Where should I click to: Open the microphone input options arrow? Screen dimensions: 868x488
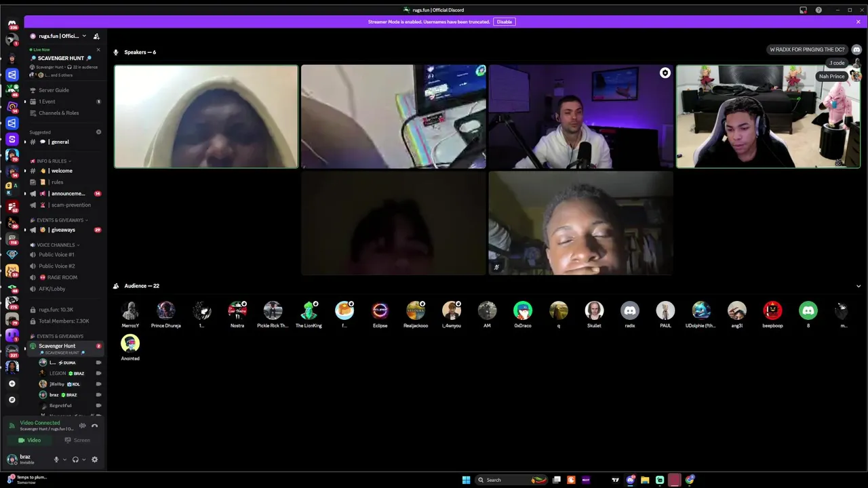point(65,460)
